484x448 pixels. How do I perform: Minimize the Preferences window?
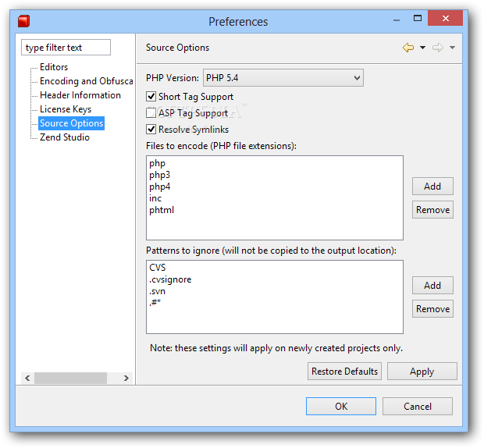(x=397, y=20)
